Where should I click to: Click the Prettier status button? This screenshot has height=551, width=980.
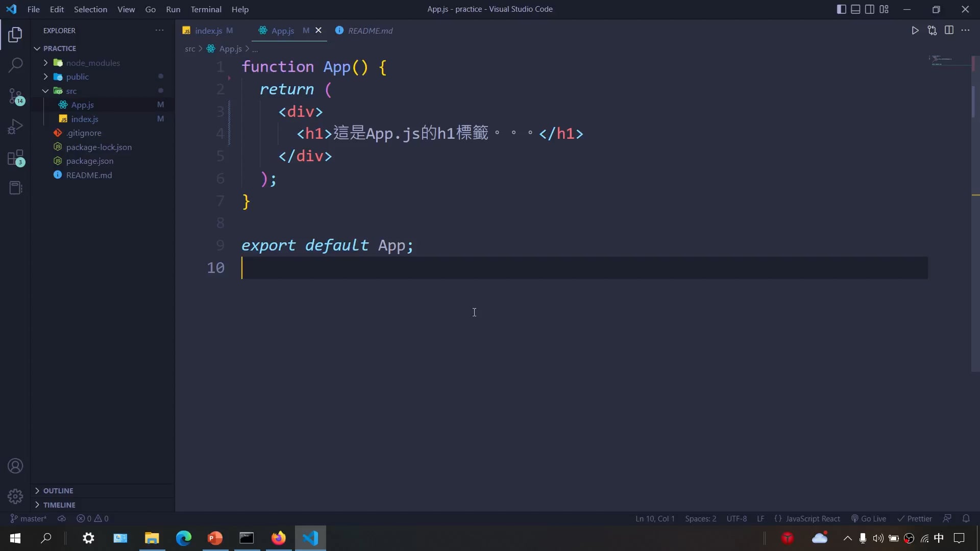click(x=915, y=518)
